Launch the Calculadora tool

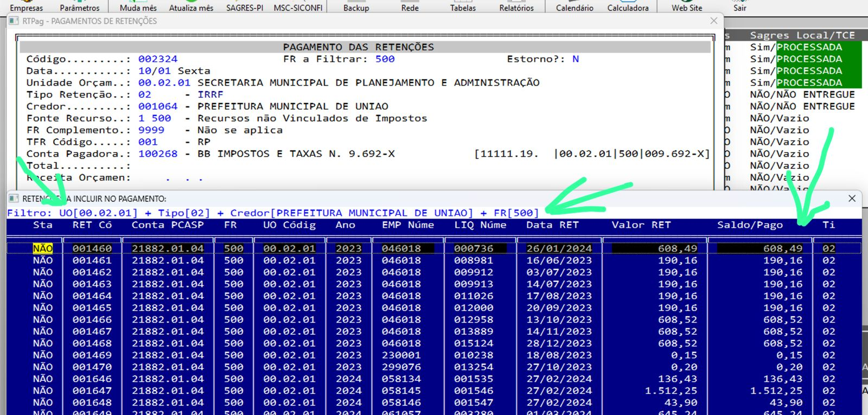click(x=628, y=7)
